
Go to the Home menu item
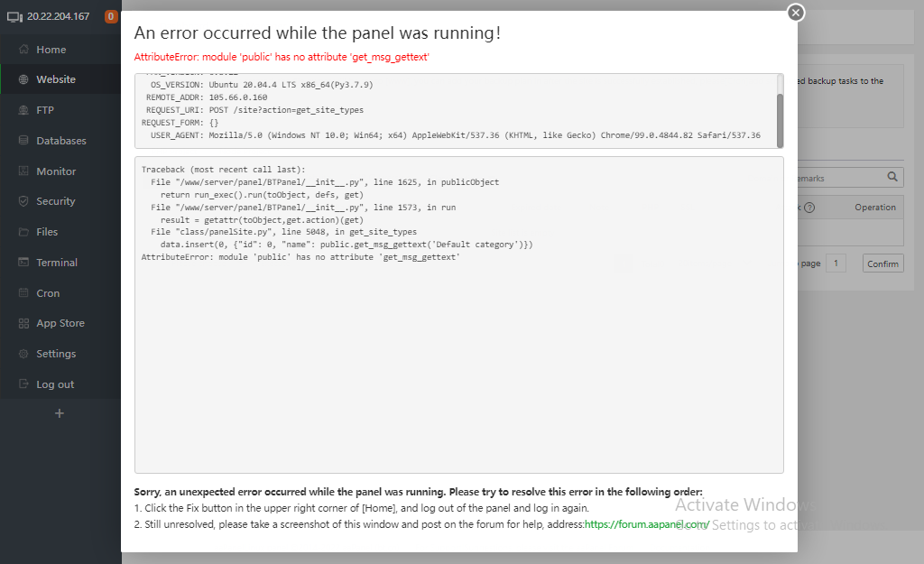[51, 50]
